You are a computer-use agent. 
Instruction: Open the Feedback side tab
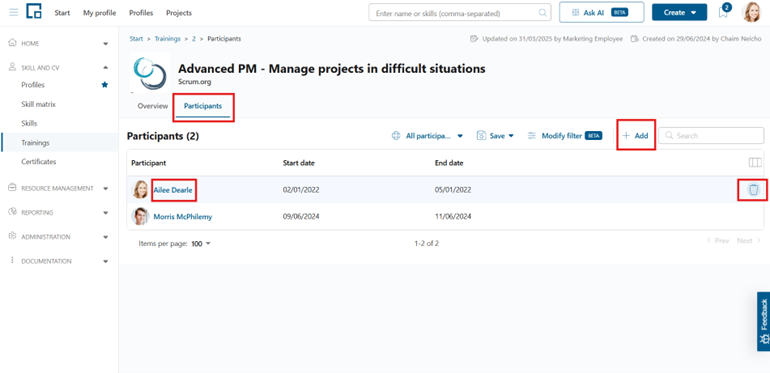763,321
